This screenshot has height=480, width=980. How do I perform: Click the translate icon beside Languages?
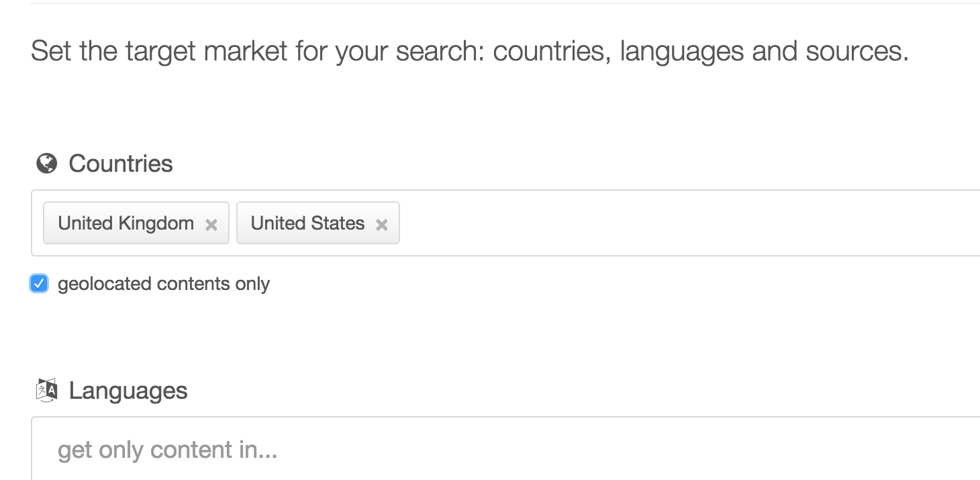point(46,390)
